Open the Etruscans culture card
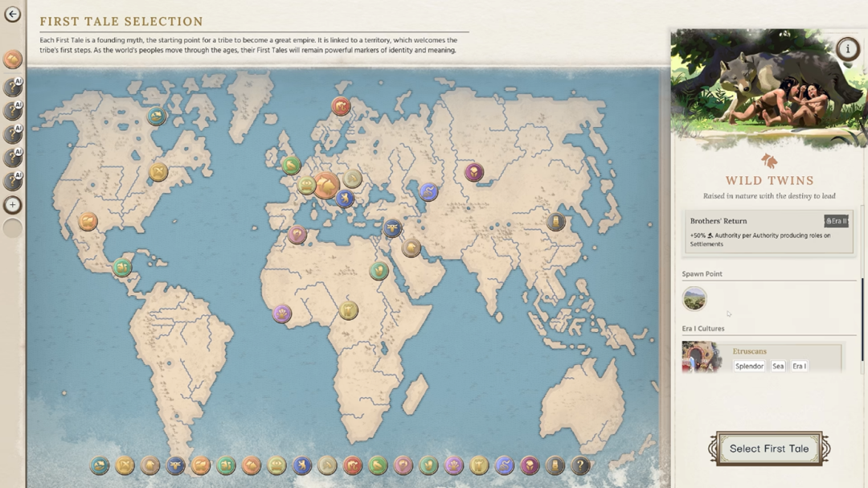Screen dimensions: 868x488 tap(762, 357)
